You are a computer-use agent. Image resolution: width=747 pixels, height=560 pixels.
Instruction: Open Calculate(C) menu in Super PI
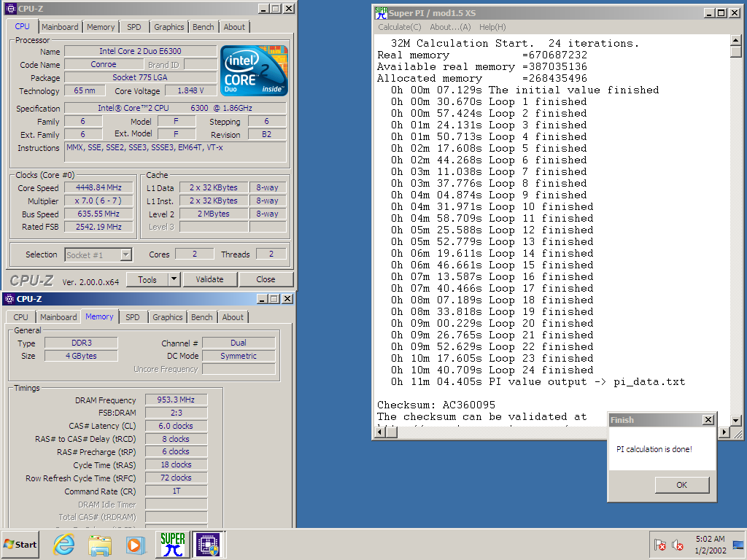(x=400, y=27)
